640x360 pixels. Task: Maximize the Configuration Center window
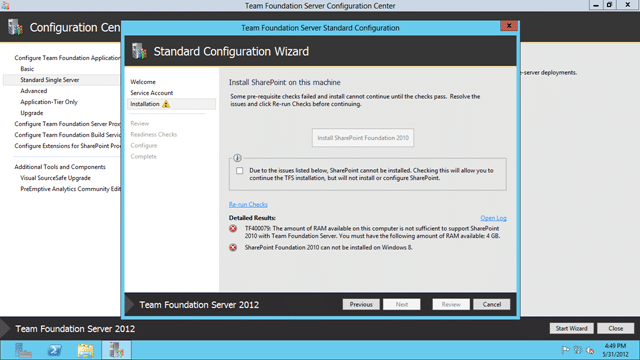[x=609, y=5]
